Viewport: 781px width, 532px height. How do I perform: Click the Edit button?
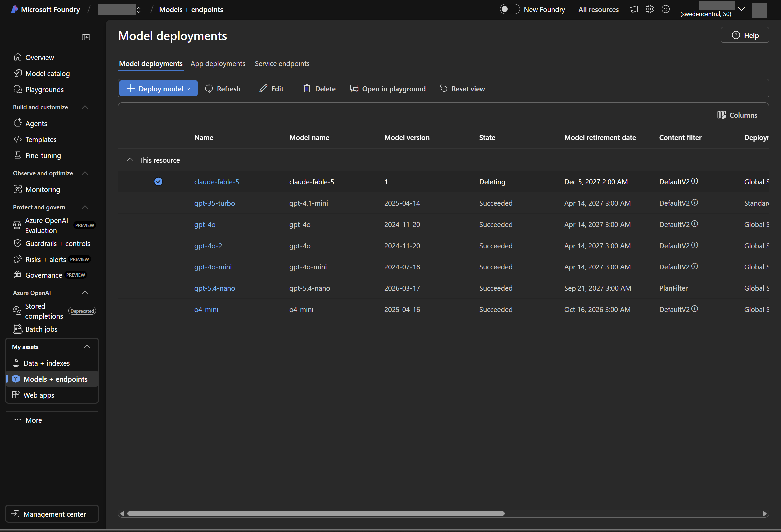pos(272,88)
